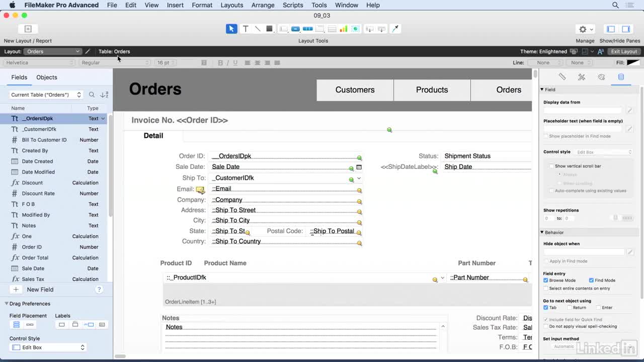Select the Button Bar tool
The height and width of the screenshot is (362, 644).
pyautogui.click(x=307, y=29)
